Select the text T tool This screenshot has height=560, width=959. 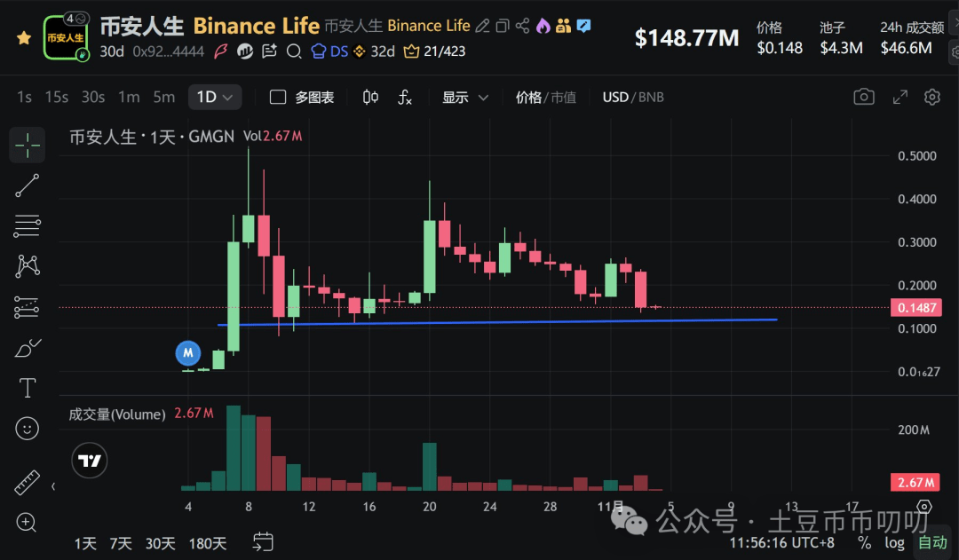pos(27,388)
